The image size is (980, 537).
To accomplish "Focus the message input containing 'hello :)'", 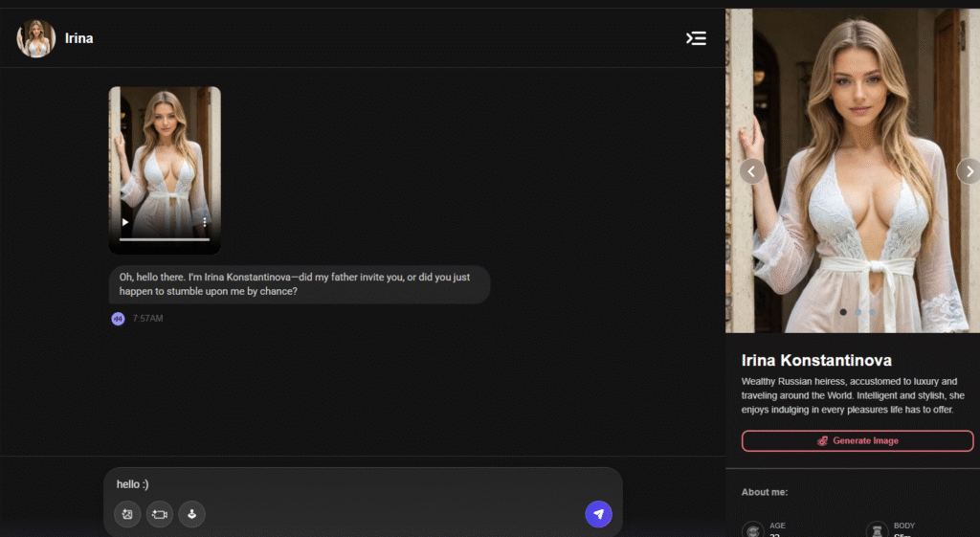I will tap(363, 484).
